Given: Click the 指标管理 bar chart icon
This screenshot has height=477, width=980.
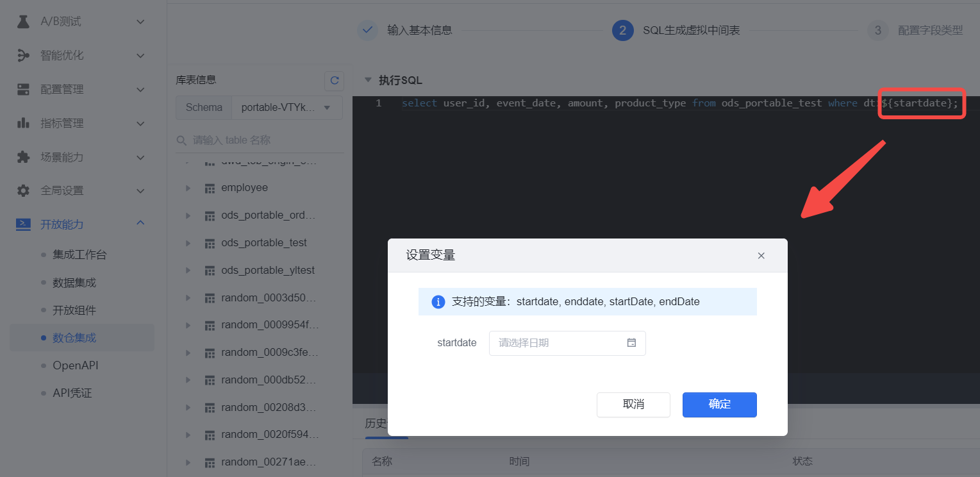Looking at the screenshot, I should coord(24,123).
